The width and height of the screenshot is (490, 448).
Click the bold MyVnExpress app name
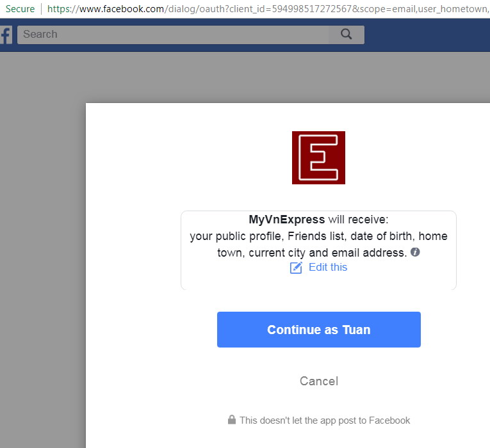[286, 220]
